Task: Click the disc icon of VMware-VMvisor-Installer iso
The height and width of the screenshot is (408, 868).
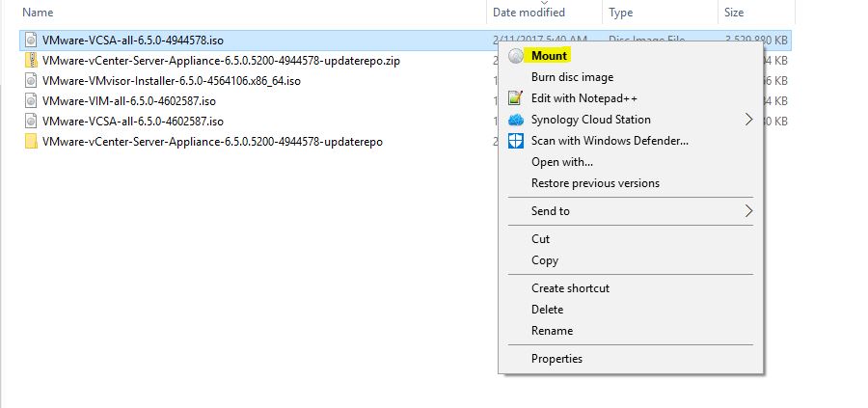Action: tap(32, 81)
